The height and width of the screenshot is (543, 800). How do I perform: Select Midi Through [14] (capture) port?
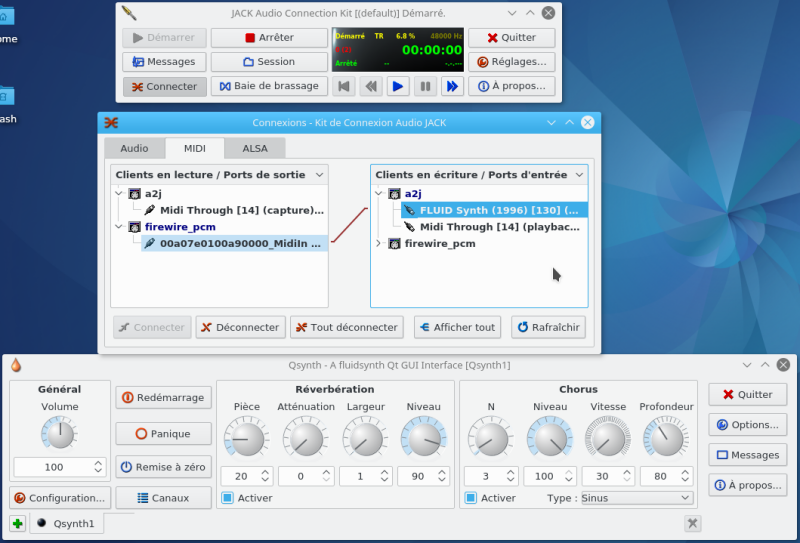234,210
